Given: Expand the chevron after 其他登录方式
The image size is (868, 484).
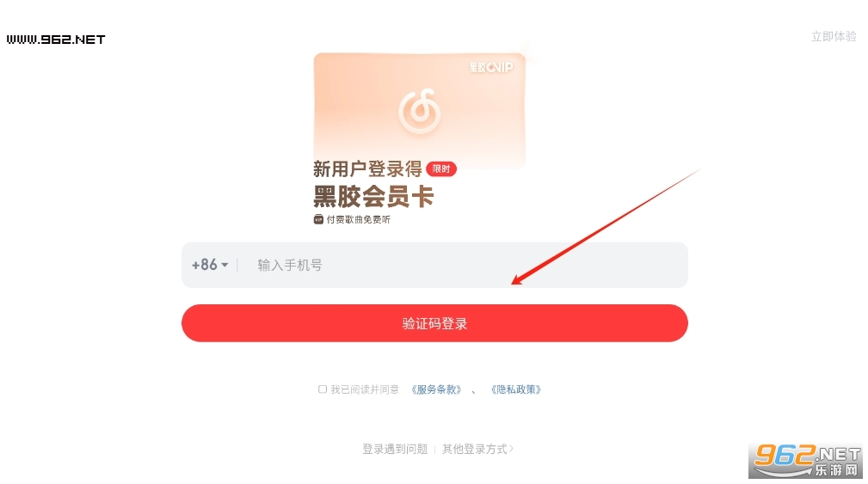Looking at the screenshot, I should pos(512,449).
